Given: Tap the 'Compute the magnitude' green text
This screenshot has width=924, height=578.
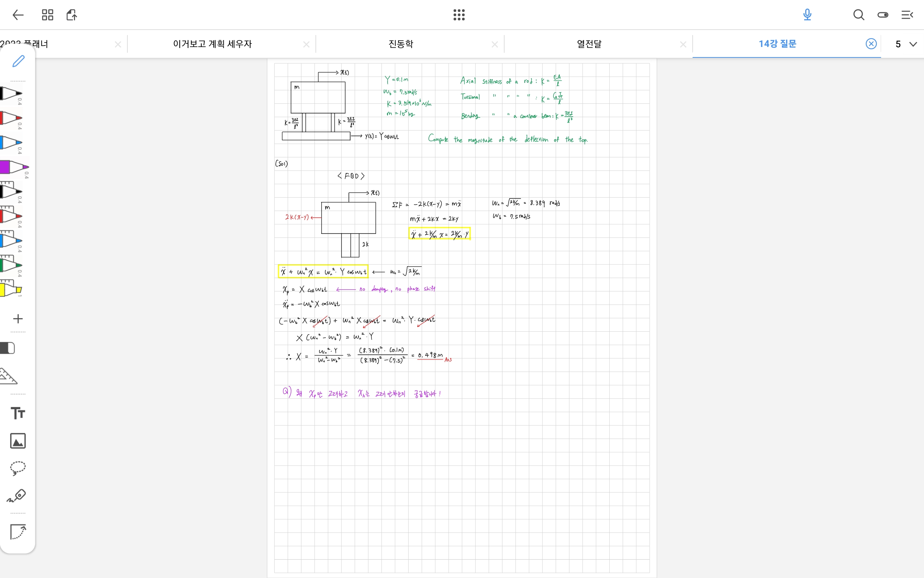Looking at the screenshot, I should coord(508,139).
